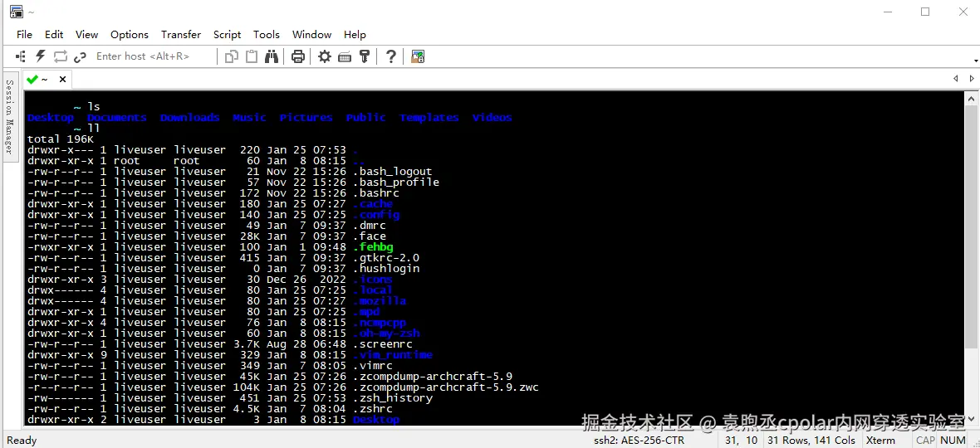Click the NUM indicator in status bar
This screenshot has height=448, width=980.
coord(953,441)
